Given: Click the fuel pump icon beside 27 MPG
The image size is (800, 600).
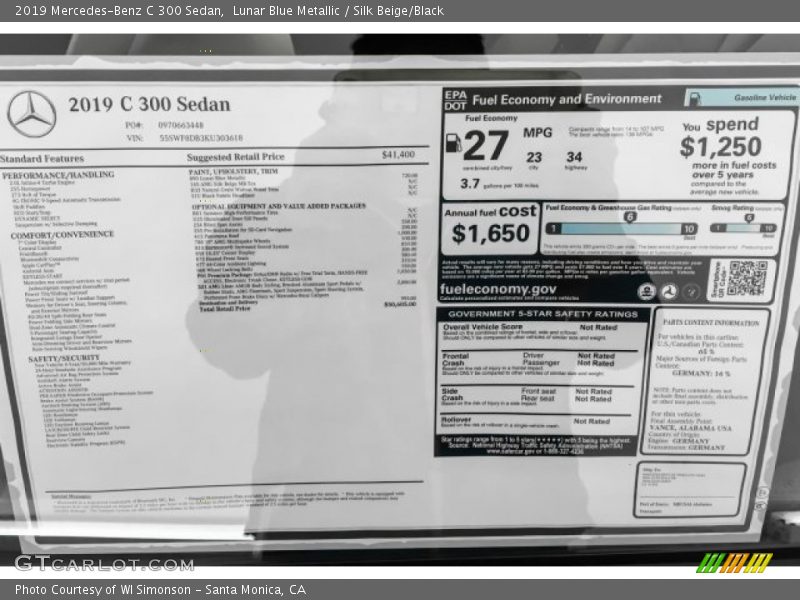Looking at the screenshot, I should [454, 143].
